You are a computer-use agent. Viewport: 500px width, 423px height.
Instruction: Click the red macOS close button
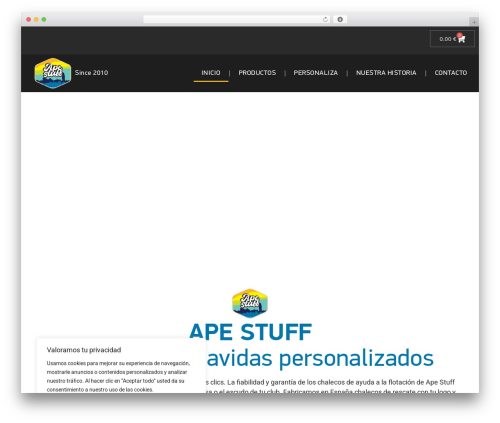pos(29,19)
